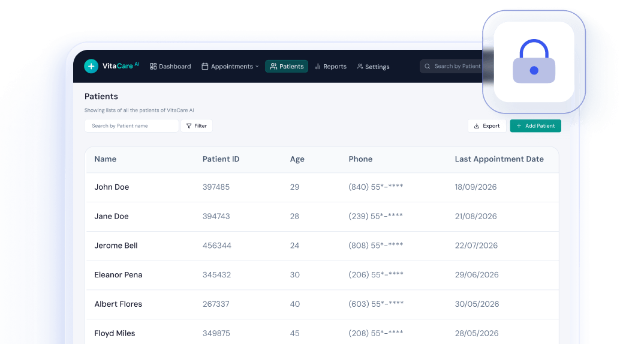
Task: Expand the Appointments dropdown chevron
Action: coord(257,66)
